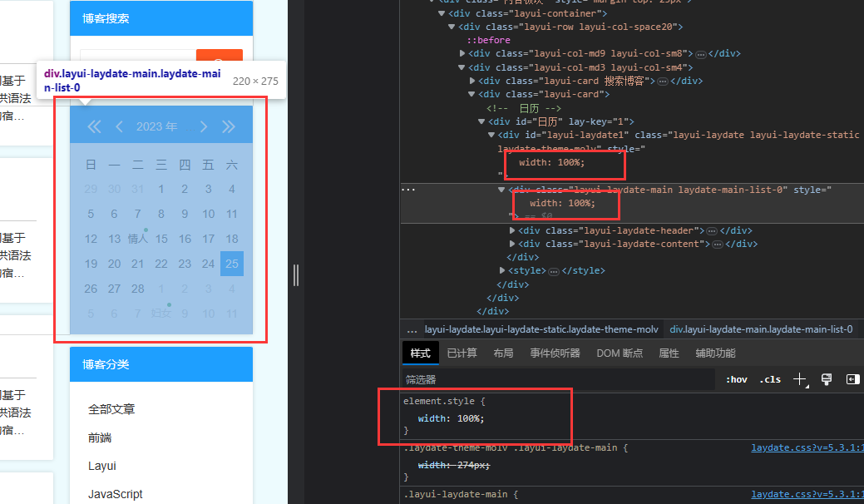Click the 筛选器 filter input
864x504 pixels.
click(558, 379)
